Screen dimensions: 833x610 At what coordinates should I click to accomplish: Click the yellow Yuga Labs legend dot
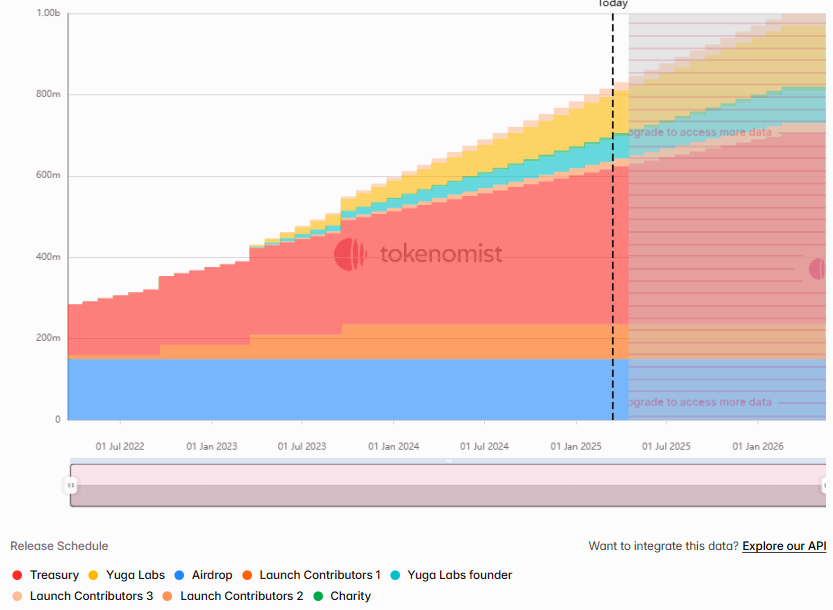93,575
